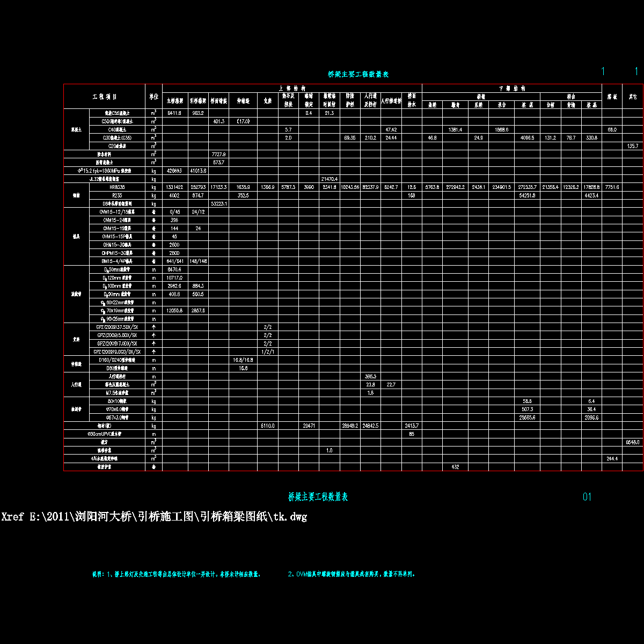The height and width of the screenshot is (644, 644).
Task: Select the 下部结构 group header
Action: pos(512,88)
